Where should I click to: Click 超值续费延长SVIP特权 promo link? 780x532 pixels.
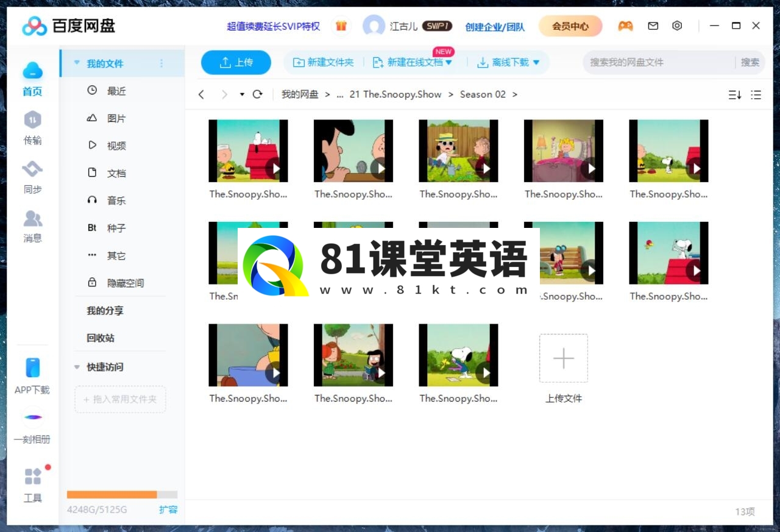(274, 26)
